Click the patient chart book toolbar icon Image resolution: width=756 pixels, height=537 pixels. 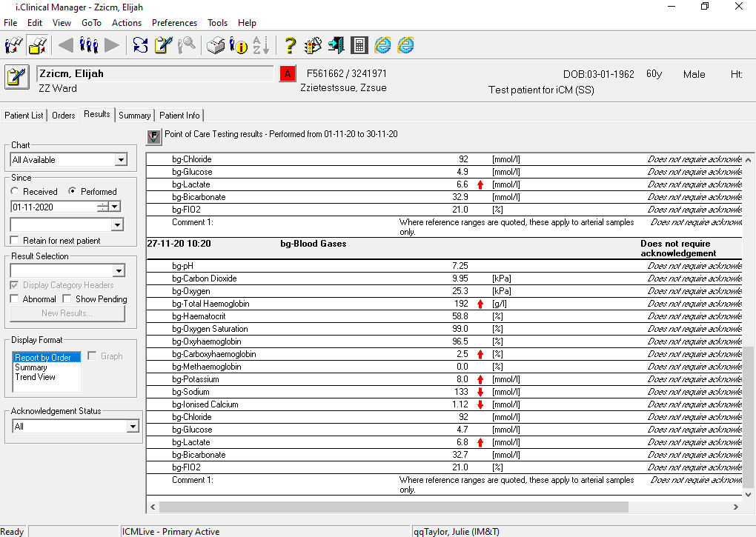(x=14, y=45)
